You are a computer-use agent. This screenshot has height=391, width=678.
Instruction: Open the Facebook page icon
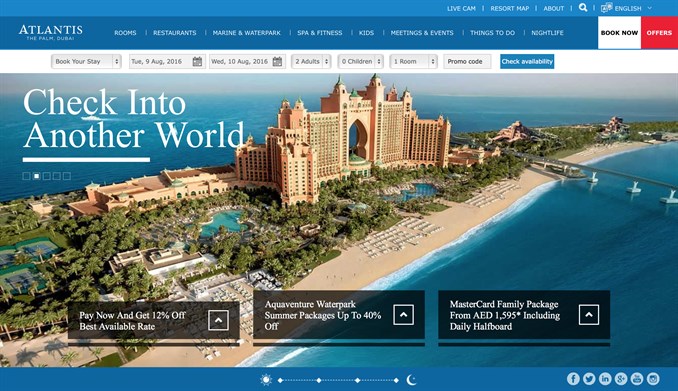573,379
